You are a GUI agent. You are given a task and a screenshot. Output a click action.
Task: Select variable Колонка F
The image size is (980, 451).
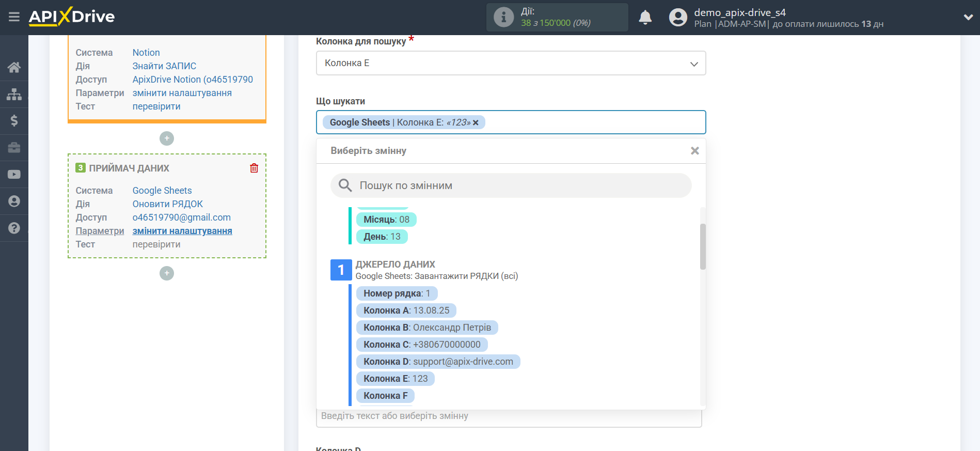[386, 396]
